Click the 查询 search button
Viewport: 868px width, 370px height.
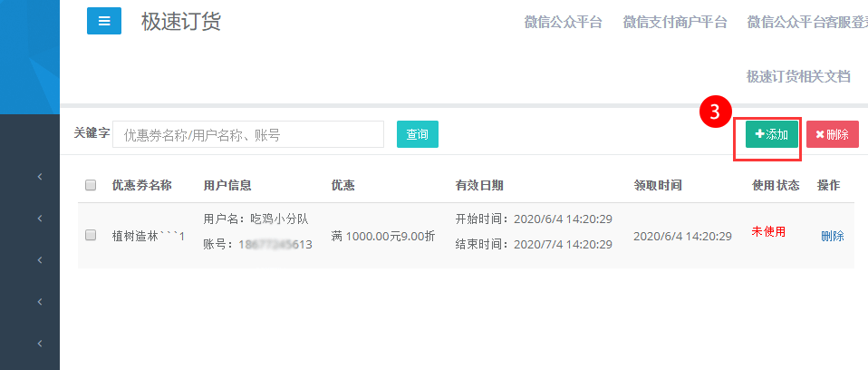418,134
